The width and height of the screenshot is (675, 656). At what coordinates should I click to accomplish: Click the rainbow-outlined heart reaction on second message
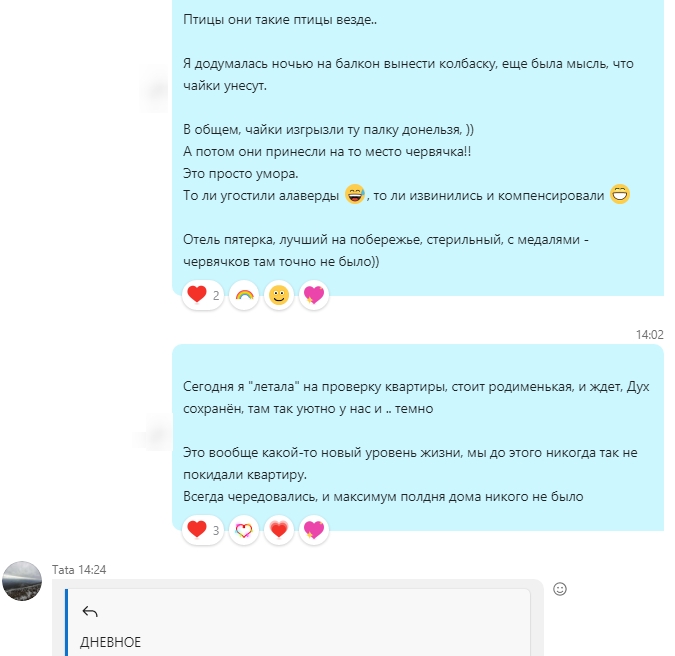pyautogui.click(x=244, y=530)
